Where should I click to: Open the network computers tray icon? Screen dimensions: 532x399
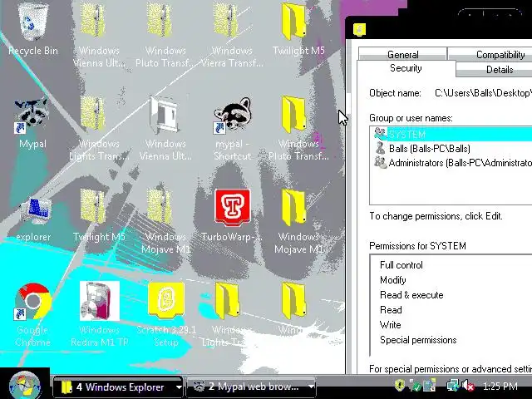click(452, 386)
